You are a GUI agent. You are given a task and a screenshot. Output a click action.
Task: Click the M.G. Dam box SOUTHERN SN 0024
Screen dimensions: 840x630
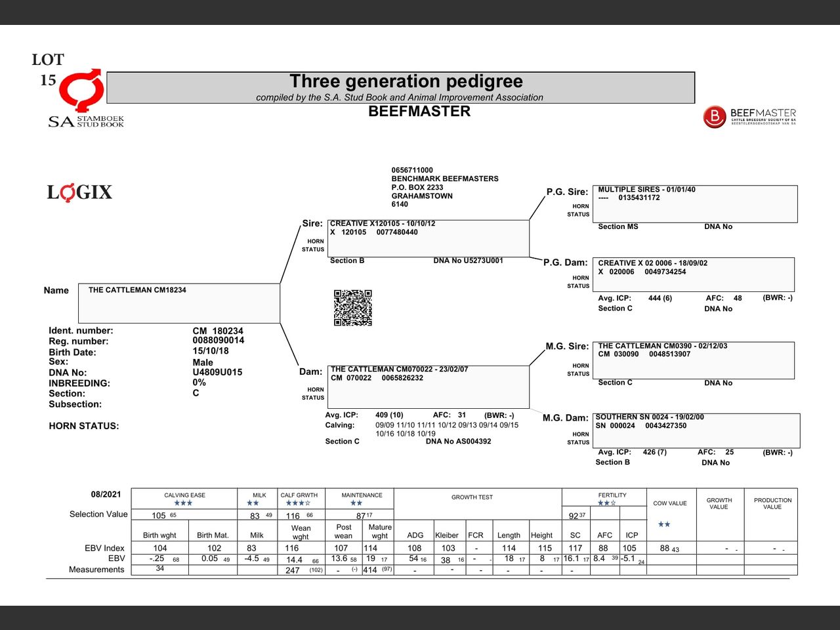tap(696, 430)
